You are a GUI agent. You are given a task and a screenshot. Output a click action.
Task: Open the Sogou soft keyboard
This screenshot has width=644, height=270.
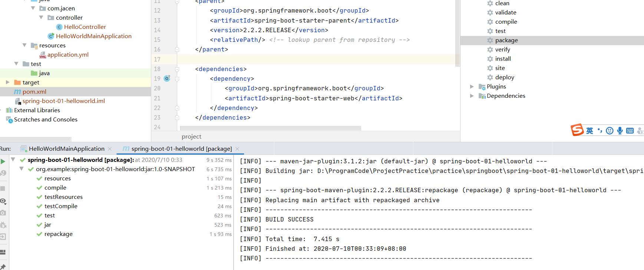pos(630,131)
